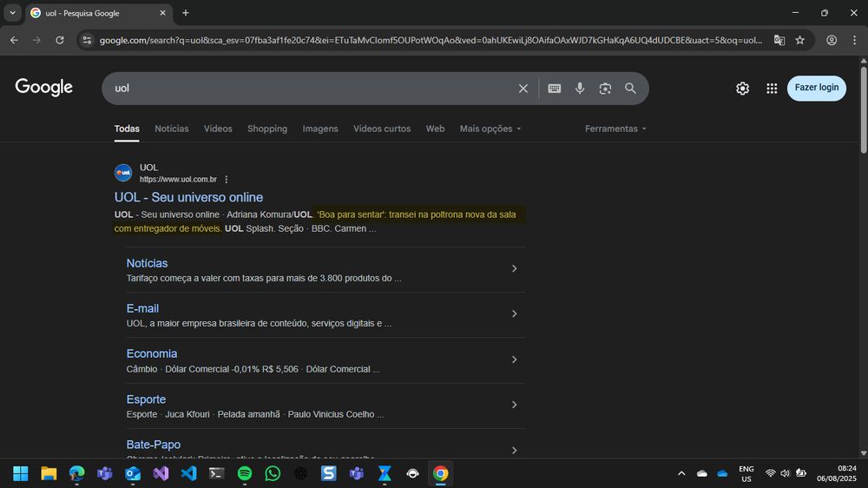This screenshot has height=488, width=868.
Task: Open the Bate-Papo sitelink
Action: [154, 445]
